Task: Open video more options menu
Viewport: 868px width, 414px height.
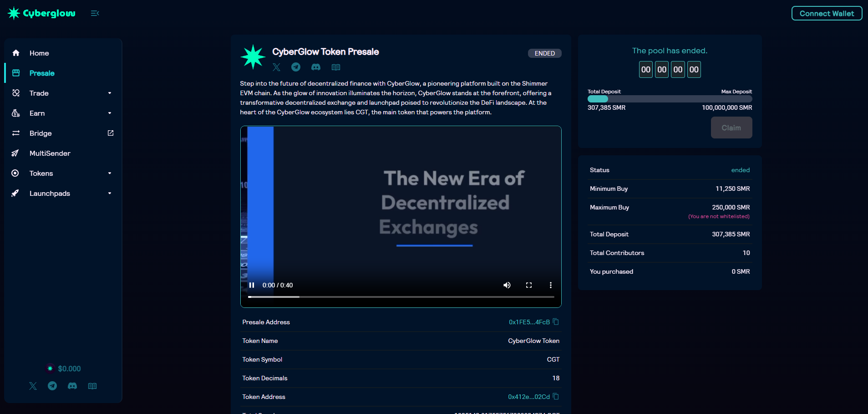Action: (x=551, y=285)
